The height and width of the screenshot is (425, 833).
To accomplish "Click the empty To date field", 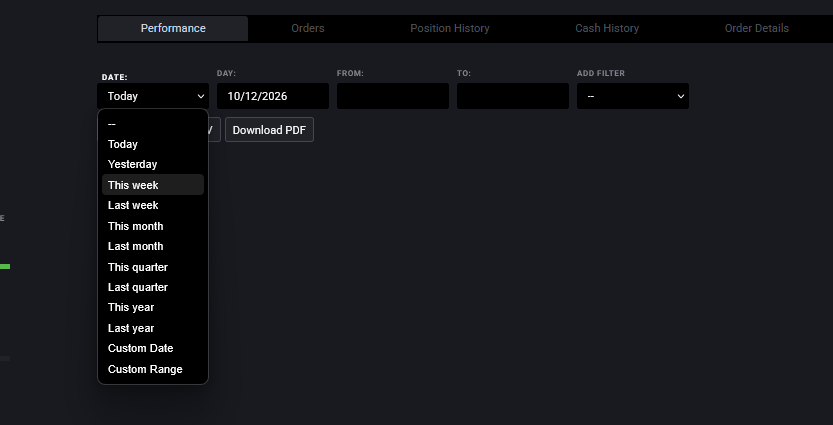I will 513,96.
